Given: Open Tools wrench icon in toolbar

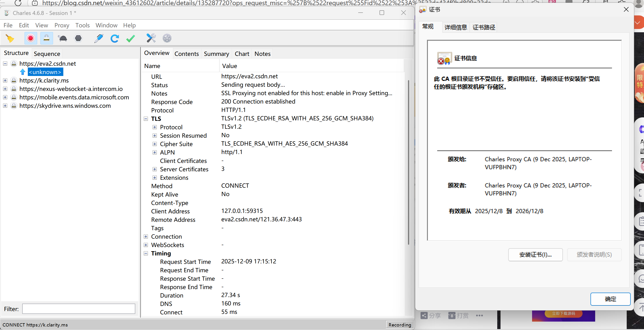Looking at the screenshot, I should click(151, 38).
